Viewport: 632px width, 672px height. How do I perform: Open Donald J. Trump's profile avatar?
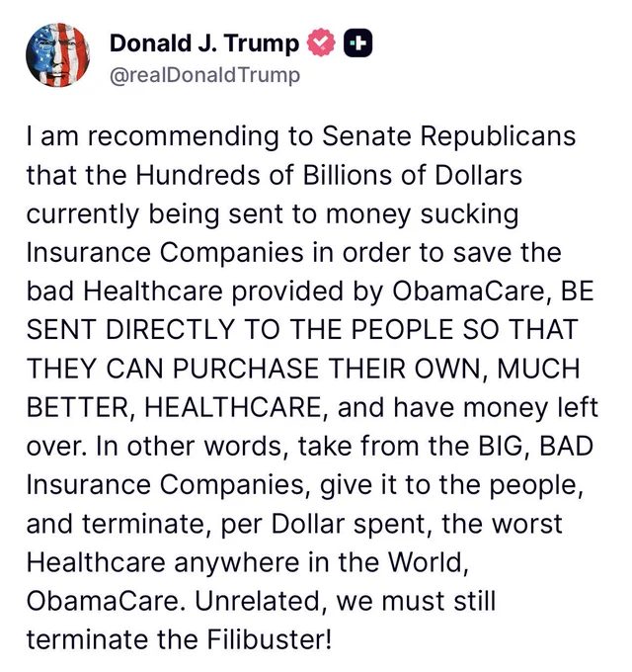(x=58, y=55)
